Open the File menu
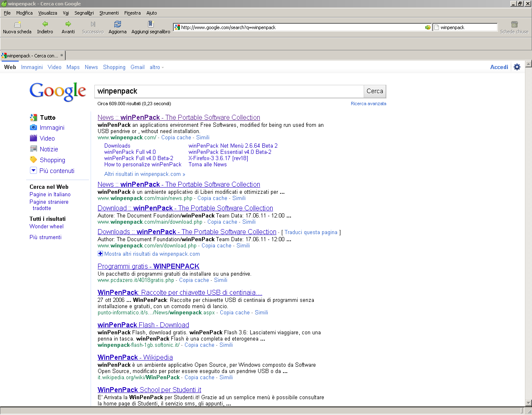The image size is (532, 415). [x=7, y=13]
